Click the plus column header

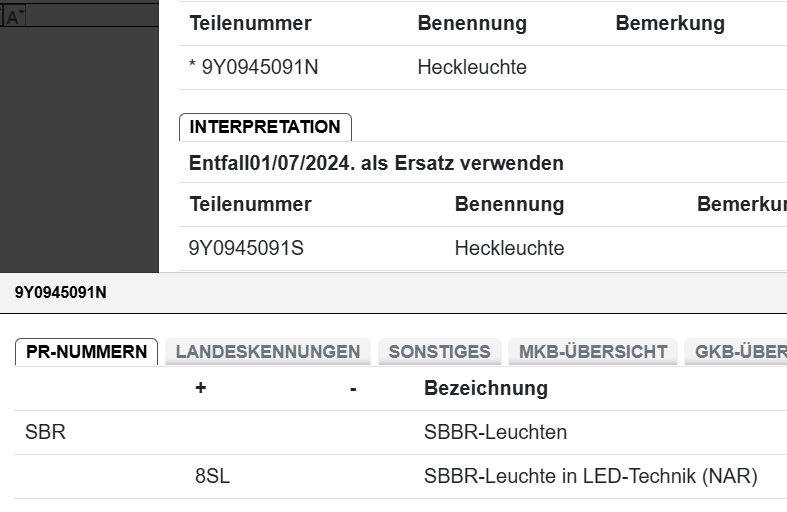tap(200, 388)
